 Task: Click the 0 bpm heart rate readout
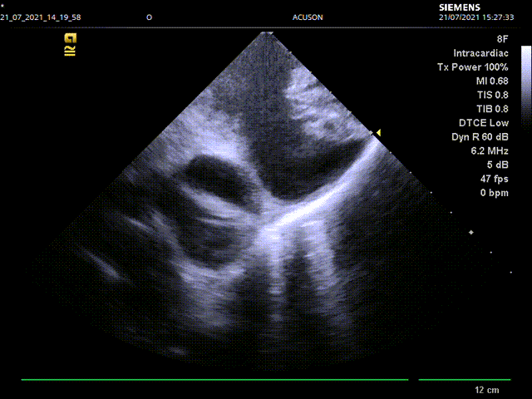pos(493,193)
